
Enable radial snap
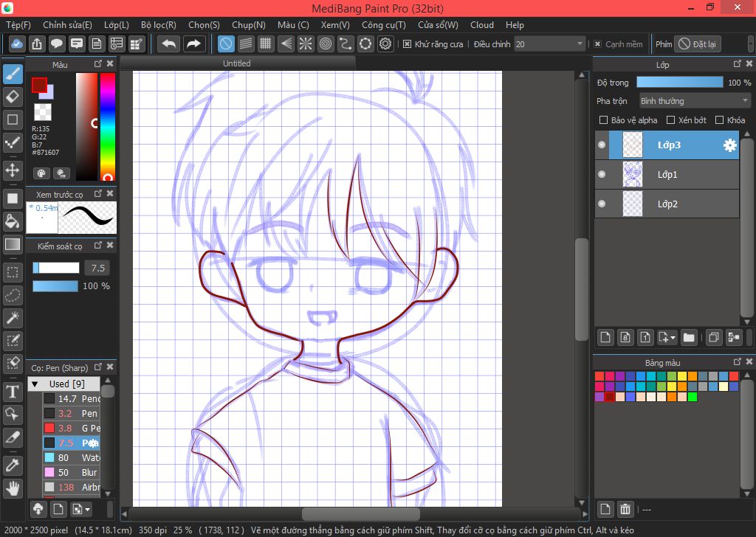pyautogui.click(x=305, y=44)
